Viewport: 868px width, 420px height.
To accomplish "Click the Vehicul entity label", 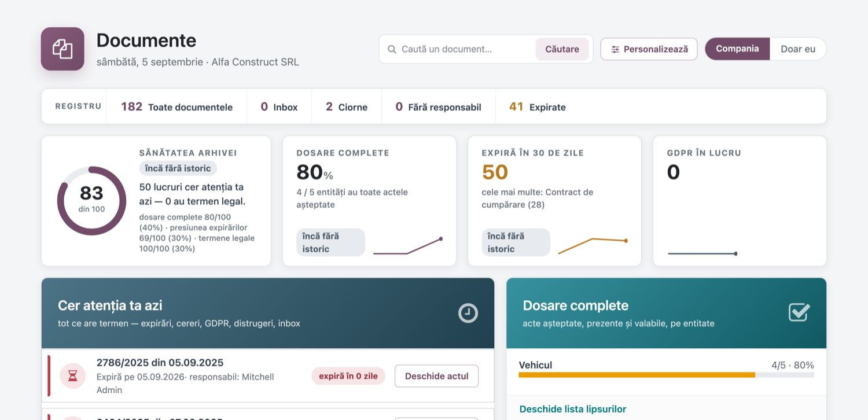I will coord(535,365).
